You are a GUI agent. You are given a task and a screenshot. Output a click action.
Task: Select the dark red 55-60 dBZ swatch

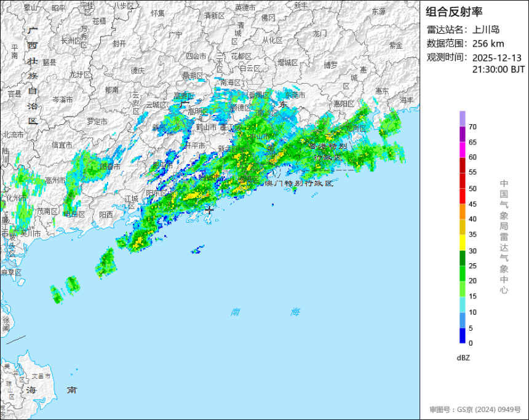[462, 165]
